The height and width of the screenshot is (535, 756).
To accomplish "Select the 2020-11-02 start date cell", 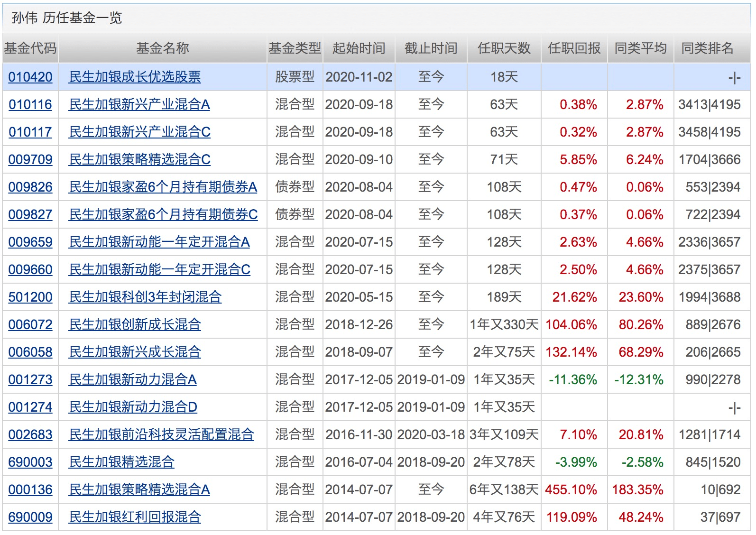I will click(x=359, y=77).
